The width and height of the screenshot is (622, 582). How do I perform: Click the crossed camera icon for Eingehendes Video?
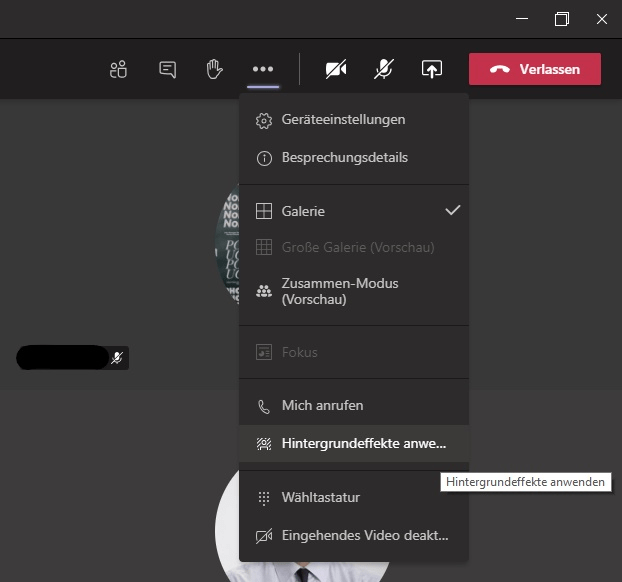(264, 536)
